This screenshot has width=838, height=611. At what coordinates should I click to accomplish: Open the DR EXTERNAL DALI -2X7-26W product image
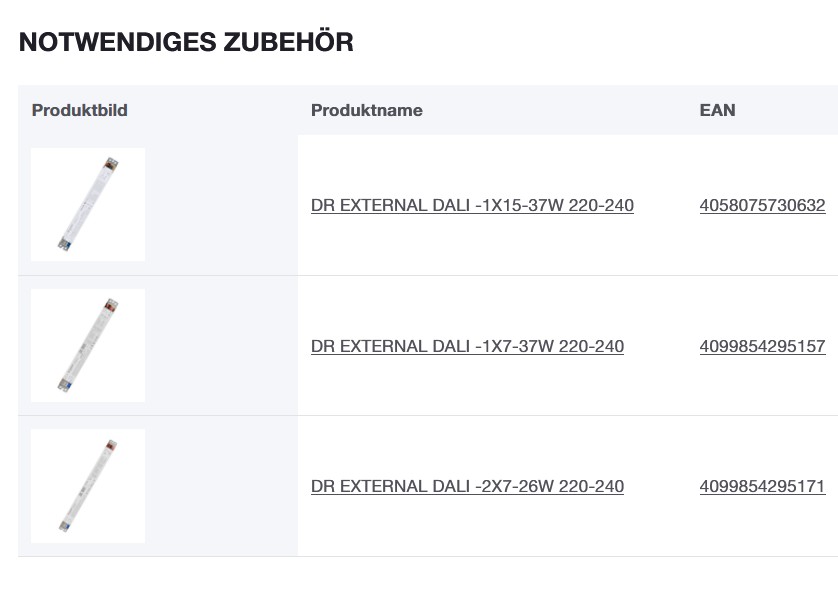(x=88, y=486)
